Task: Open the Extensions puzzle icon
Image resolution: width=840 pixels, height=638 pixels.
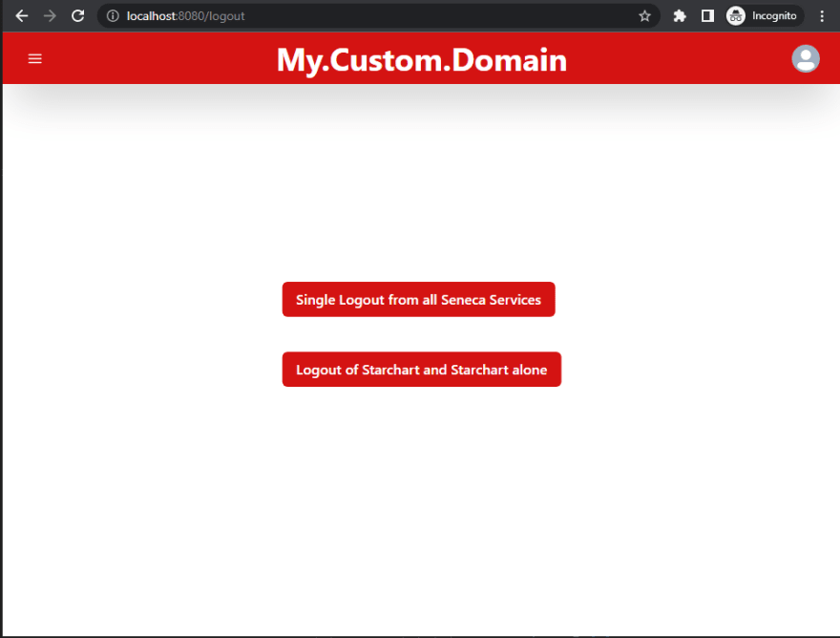Action: click(x=680, y=16)
